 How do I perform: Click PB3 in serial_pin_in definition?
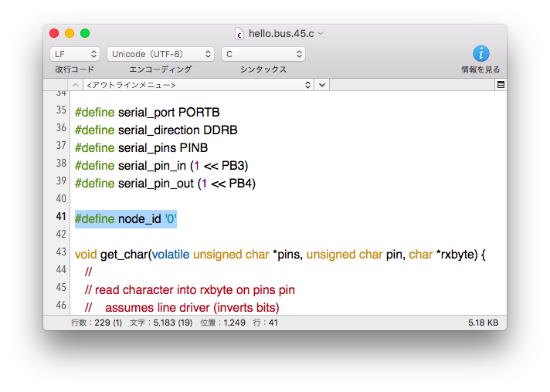click(233, 166)
